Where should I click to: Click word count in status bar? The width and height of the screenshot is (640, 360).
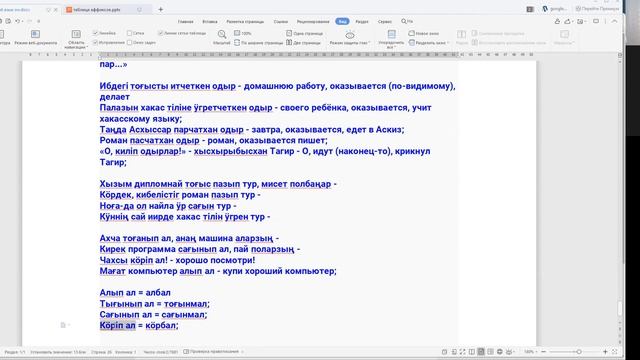point(160,351)
